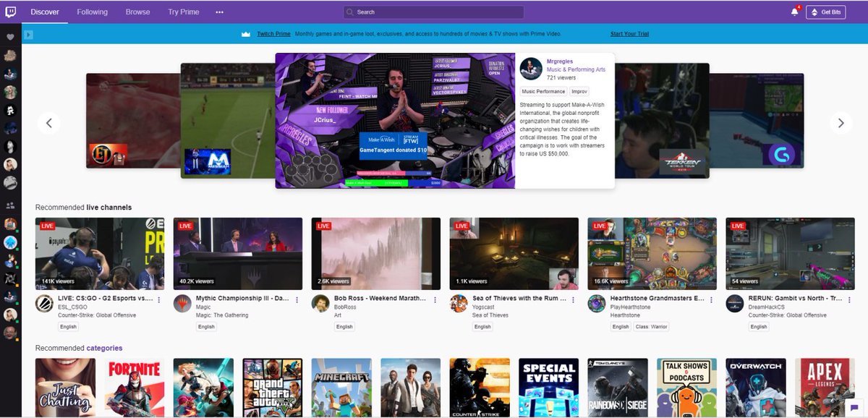This screenshot has height=418, width=868.
Task: Open the Yogscast channel avatar
Action: coord(459,304)
